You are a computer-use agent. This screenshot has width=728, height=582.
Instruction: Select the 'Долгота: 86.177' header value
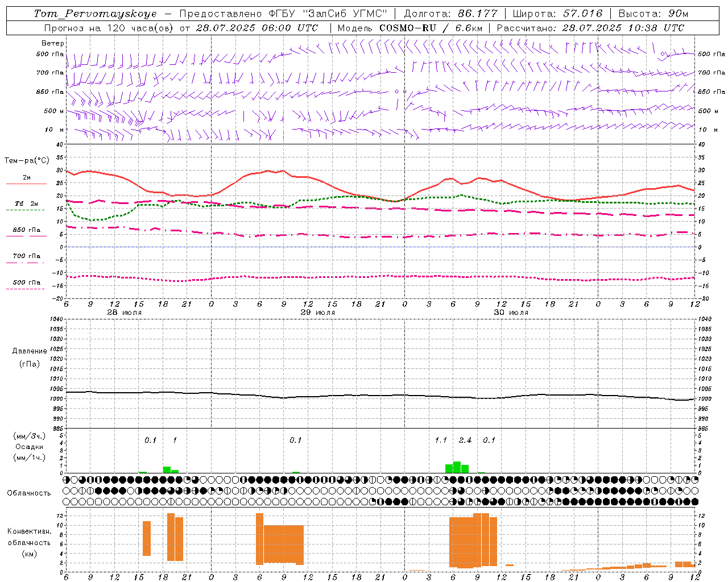(450, 14)
